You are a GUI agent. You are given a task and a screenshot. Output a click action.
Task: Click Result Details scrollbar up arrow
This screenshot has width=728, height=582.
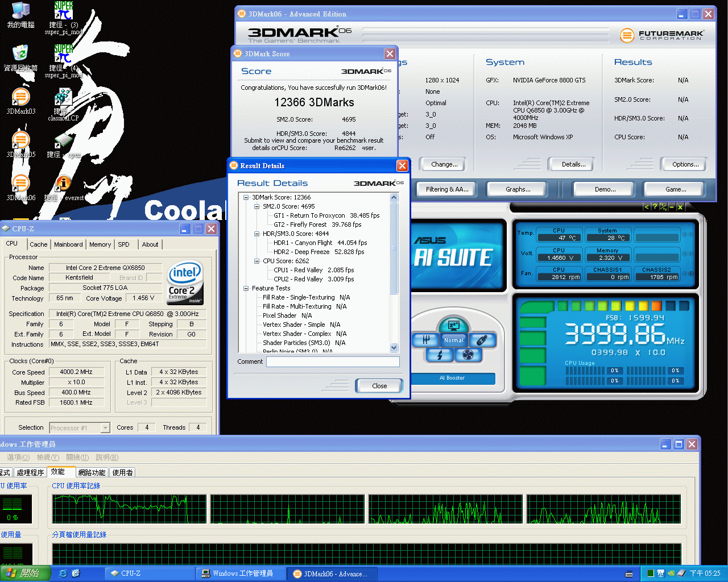pos(394,197)
